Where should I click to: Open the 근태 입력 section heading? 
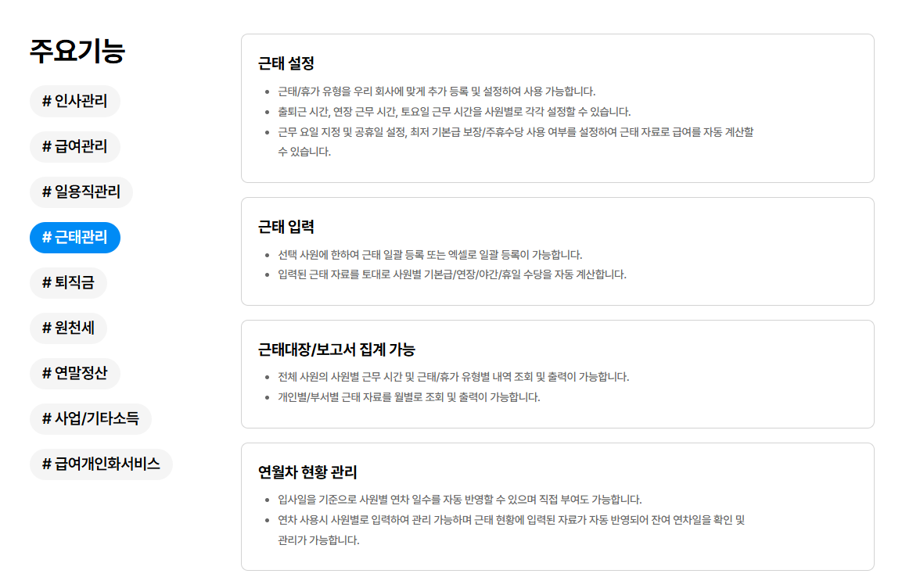pyautogui.click(x=282, y=226)
